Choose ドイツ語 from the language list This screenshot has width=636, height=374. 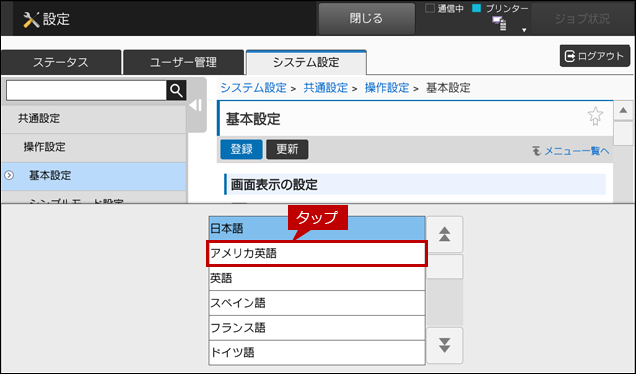point(317,353)
